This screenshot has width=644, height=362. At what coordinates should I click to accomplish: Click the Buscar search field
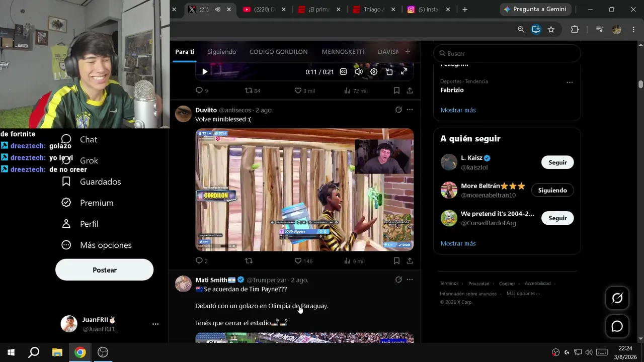point(507,53)
